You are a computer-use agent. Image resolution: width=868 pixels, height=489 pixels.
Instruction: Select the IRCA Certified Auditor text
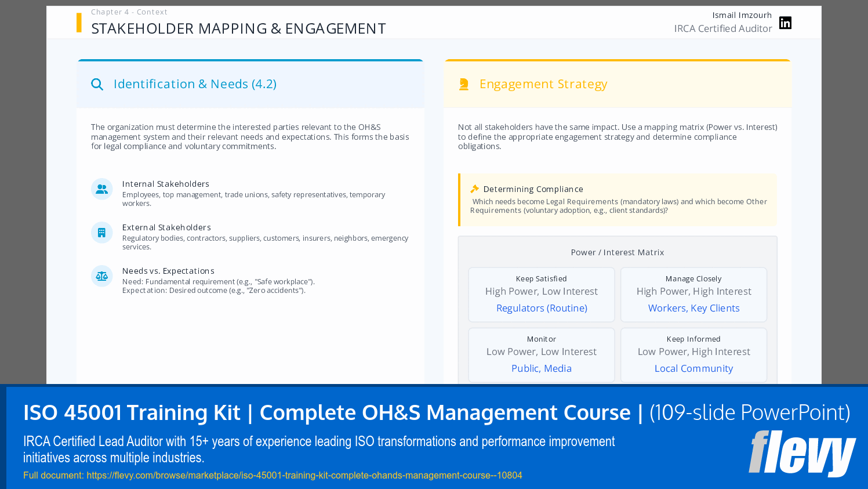[x=723, y=28]
